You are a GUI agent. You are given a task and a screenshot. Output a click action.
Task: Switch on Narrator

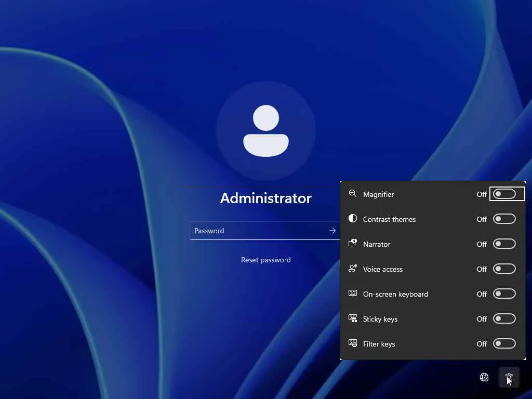click(x=504, y=244)
